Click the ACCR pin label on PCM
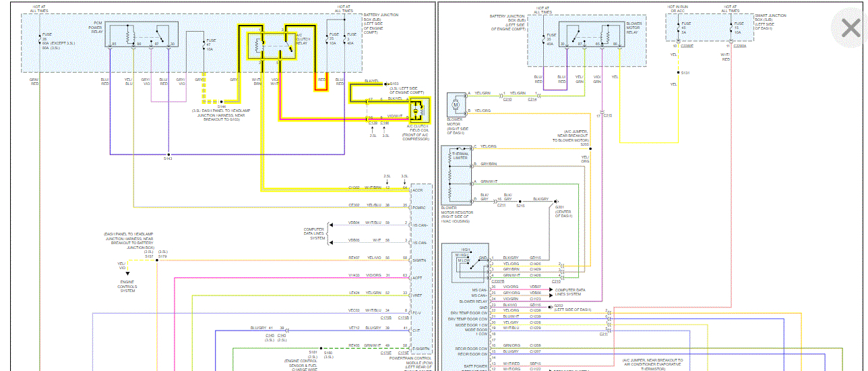868x371 pixels. click(x=418, y=190)
